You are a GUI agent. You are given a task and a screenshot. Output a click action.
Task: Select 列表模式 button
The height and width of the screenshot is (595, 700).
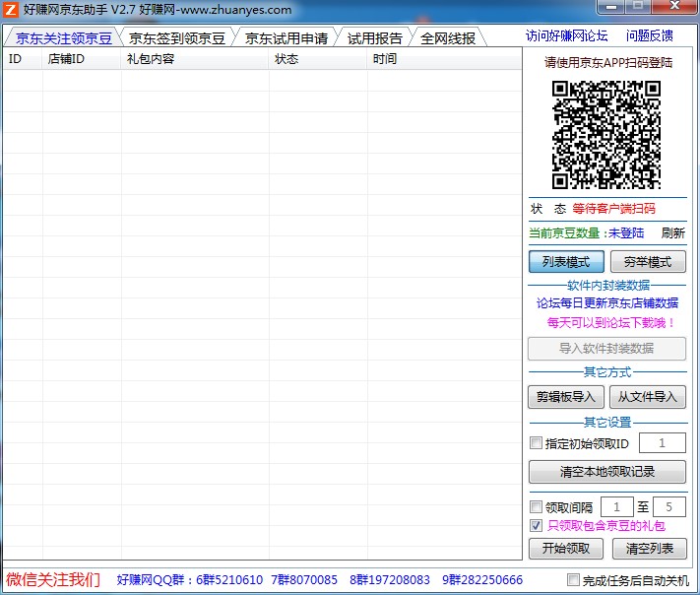point(566,262)
